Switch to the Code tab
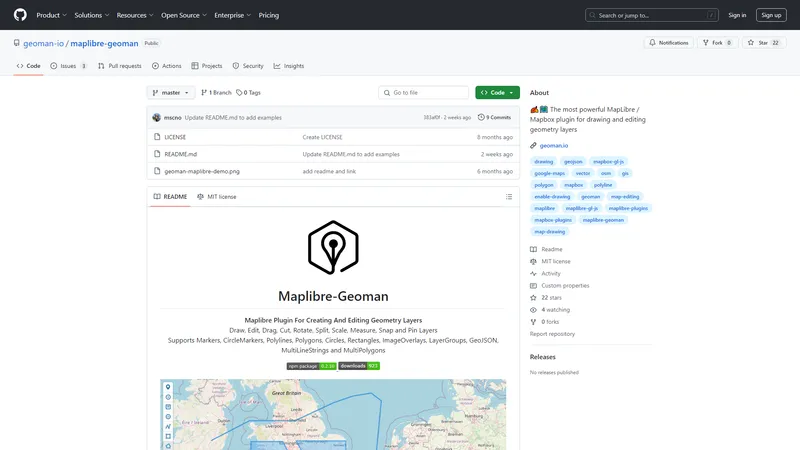Image resolution: width=800 pixels, height=450 pixels. 29,66
